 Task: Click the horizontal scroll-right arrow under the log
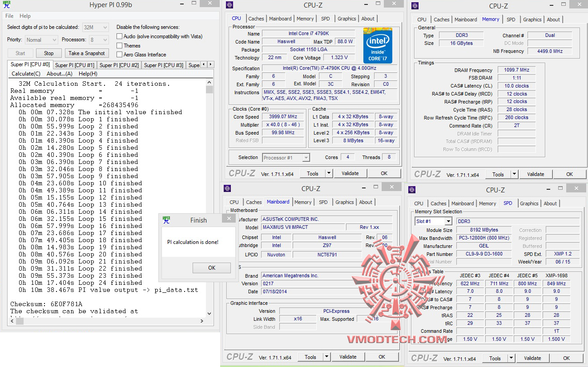point(202,321)
